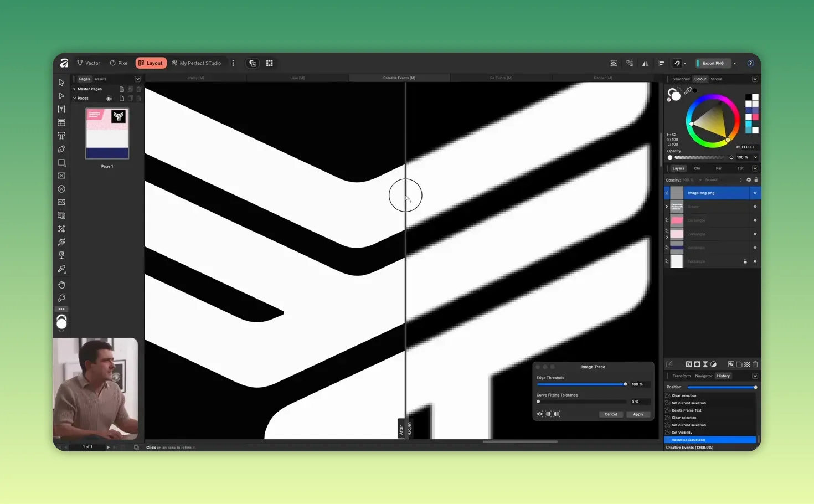This screenshot has height=504, width=814.
Task: Add a new group folder icon
Action: pyautogui.click(x=739, y=364)
